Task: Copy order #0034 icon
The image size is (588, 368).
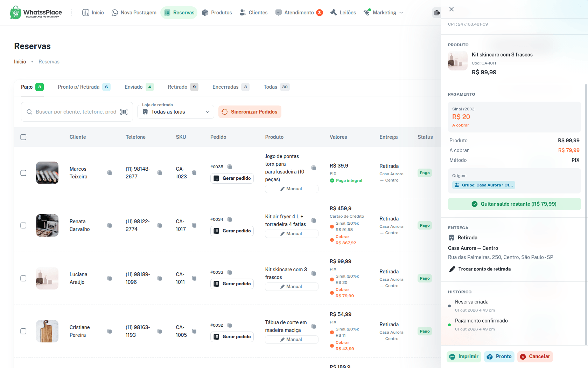Action: 230,219
